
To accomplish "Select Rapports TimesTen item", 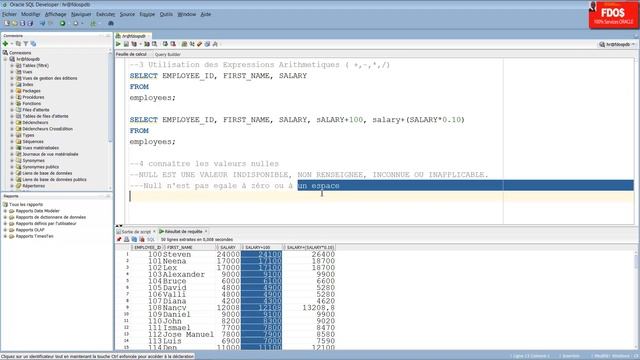I will point(35,236).
